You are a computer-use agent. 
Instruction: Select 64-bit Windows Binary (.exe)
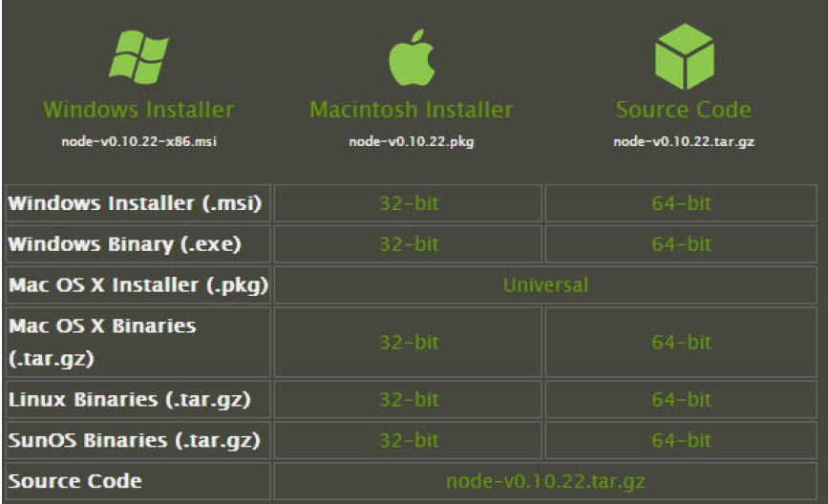click(x=682, y=244)
